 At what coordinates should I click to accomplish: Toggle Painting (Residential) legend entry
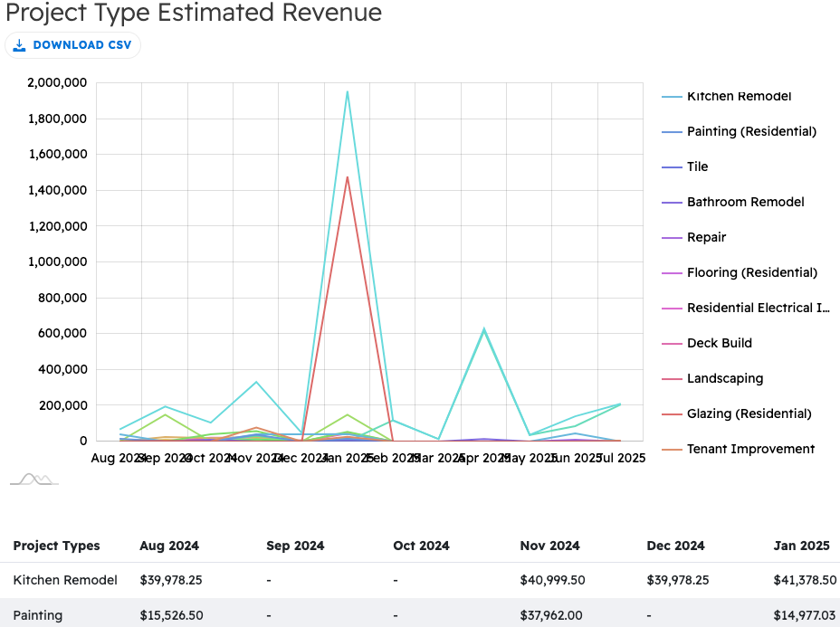point(750,132)
